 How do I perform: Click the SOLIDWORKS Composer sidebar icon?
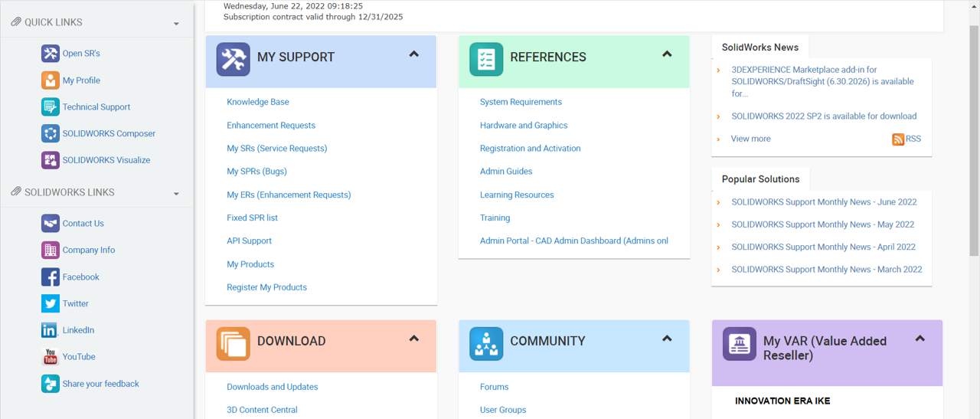coord(50,133)
